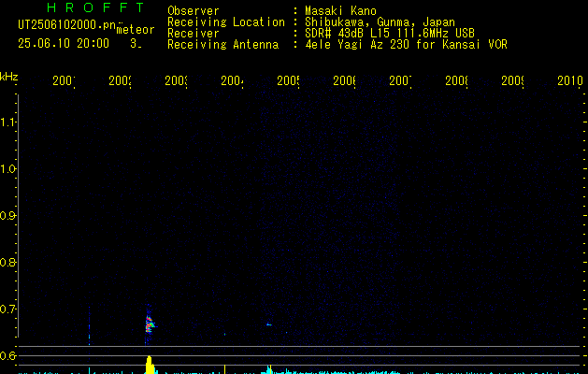Select the file name UT2506102000.pn
This screenshot has height=374, width=588.
click(66, 25)
